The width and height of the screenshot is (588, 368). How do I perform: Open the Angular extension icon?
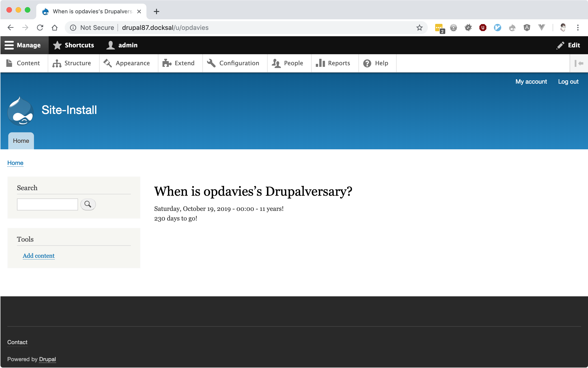tap(527, 28)
